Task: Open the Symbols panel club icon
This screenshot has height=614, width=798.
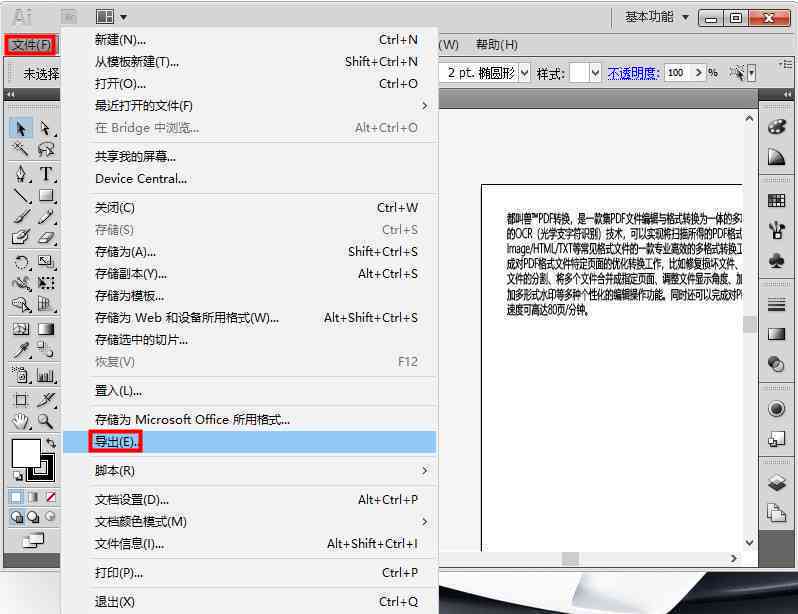Action: click(x=776, y=261)
